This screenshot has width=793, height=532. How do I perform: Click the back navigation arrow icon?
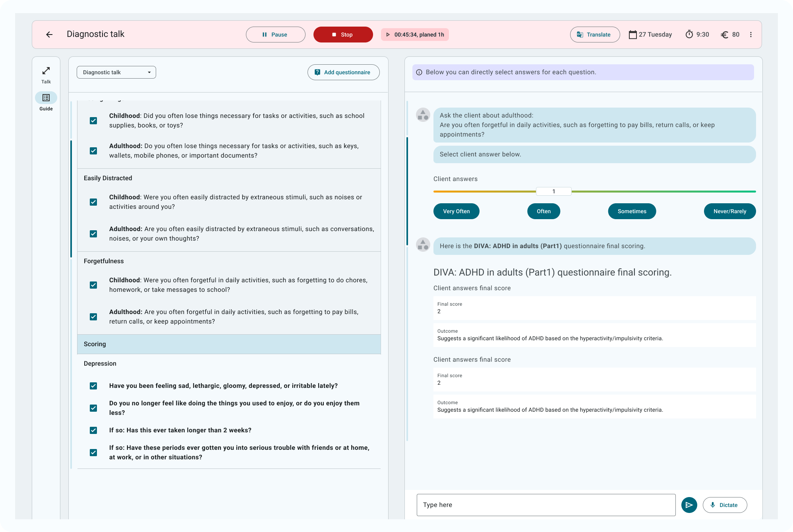tap(50, 35)
